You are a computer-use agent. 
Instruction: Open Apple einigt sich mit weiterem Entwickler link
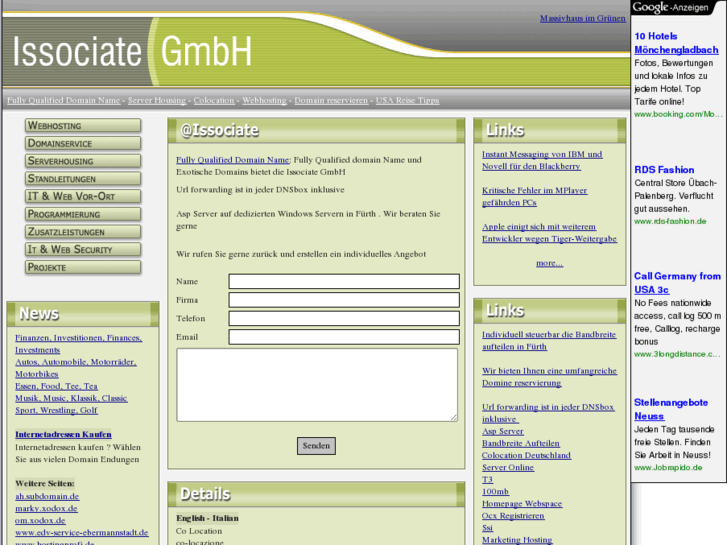click(x=549, y=233)
